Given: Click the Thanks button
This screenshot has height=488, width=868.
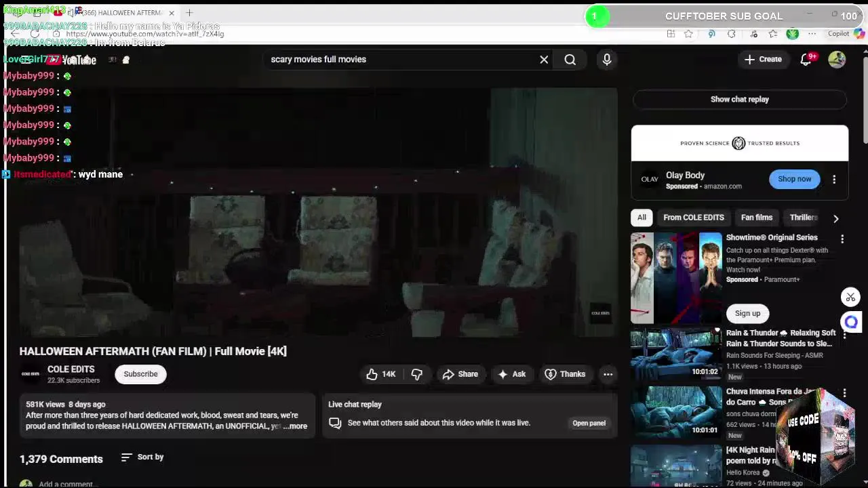Looking at the screenshot, I should (x=565, y=374).
